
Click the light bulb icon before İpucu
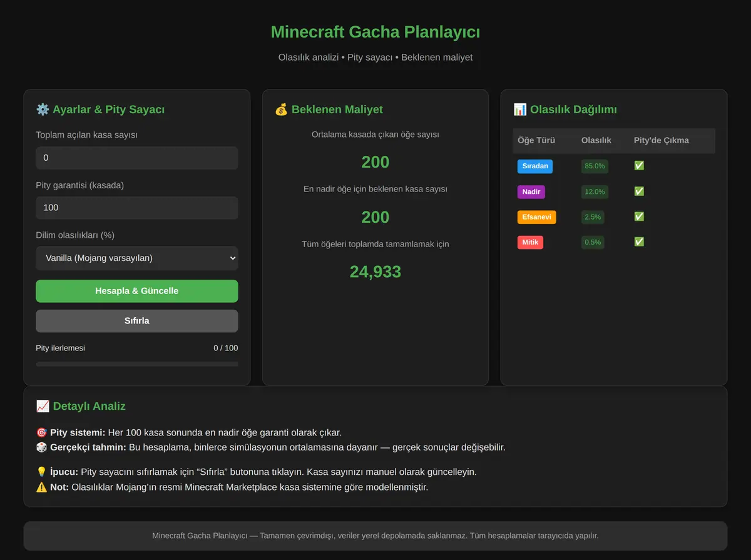click(x=42, y=472)
